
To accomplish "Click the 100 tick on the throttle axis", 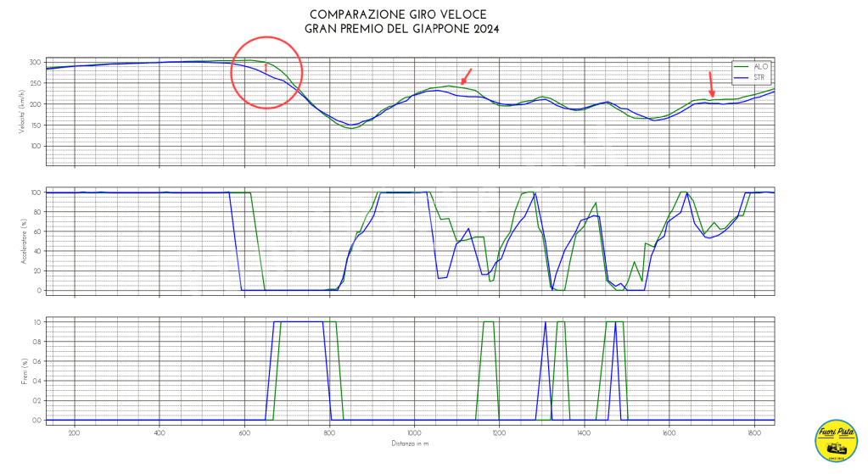I will (x=36, y=192).
